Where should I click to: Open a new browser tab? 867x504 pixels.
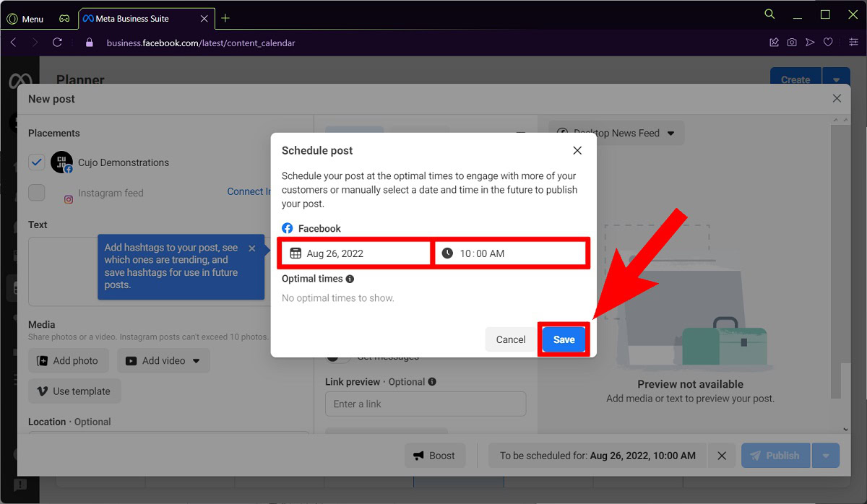pyautogui.click(x=225, y=18)
